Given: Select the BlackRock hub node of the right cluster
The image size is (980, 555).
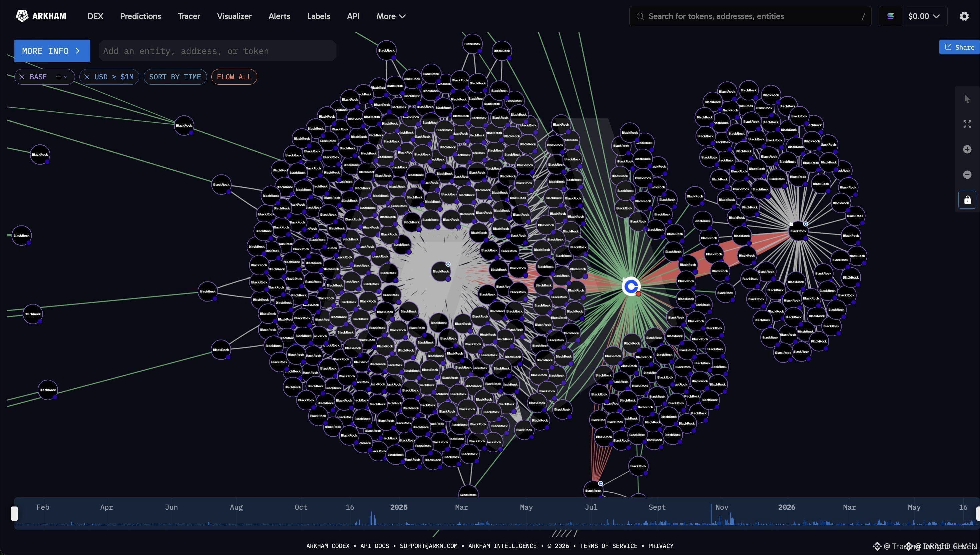Looking at the screenshot, I should click(798, 231).
